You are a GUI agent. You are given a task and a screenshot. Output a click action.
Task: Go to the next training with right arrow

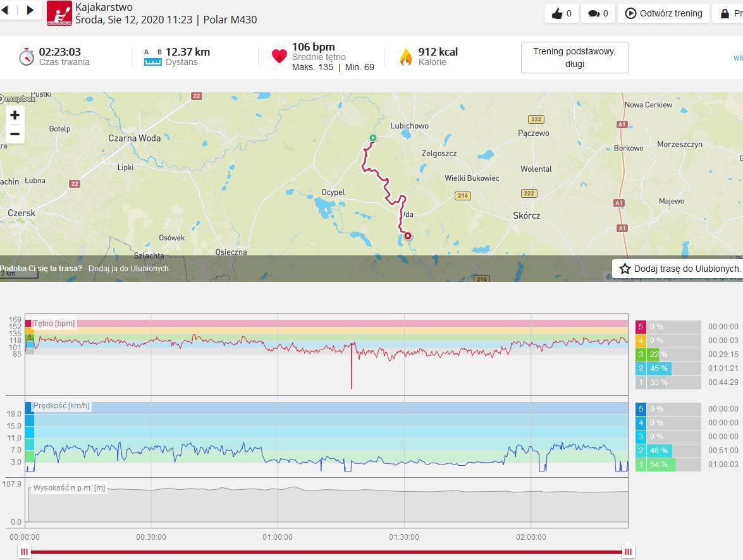[x=30, y=10]
